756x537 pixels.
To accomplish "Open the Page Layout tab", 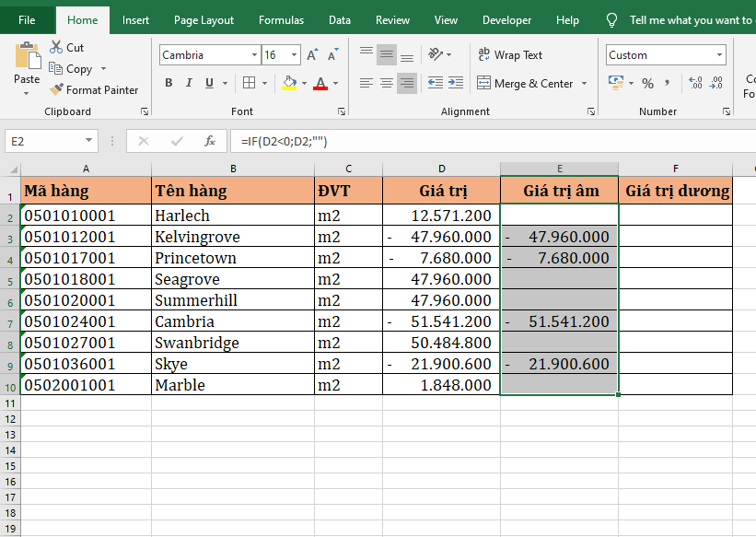I will 204,20.
